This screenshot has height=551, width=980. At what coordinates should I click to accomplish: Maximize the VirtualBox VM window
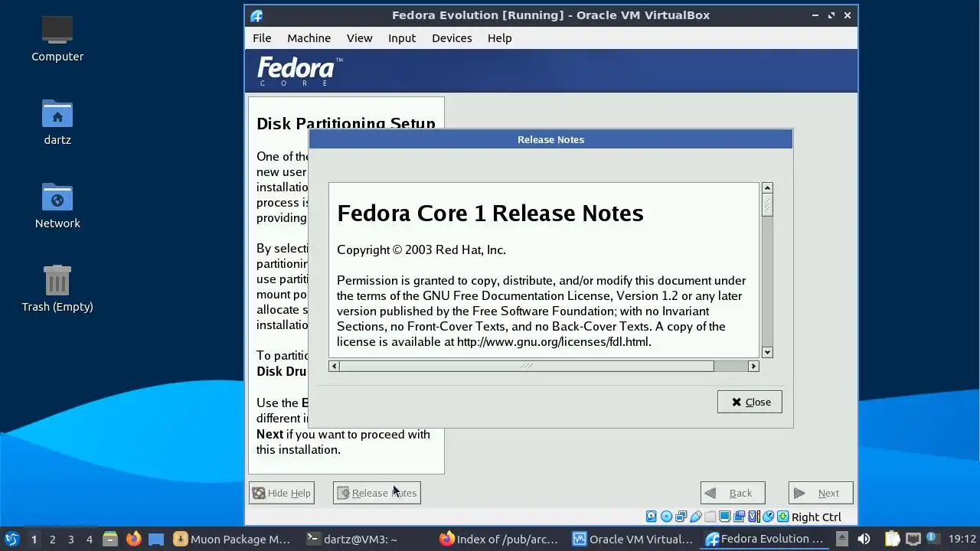tap(831, 15)
